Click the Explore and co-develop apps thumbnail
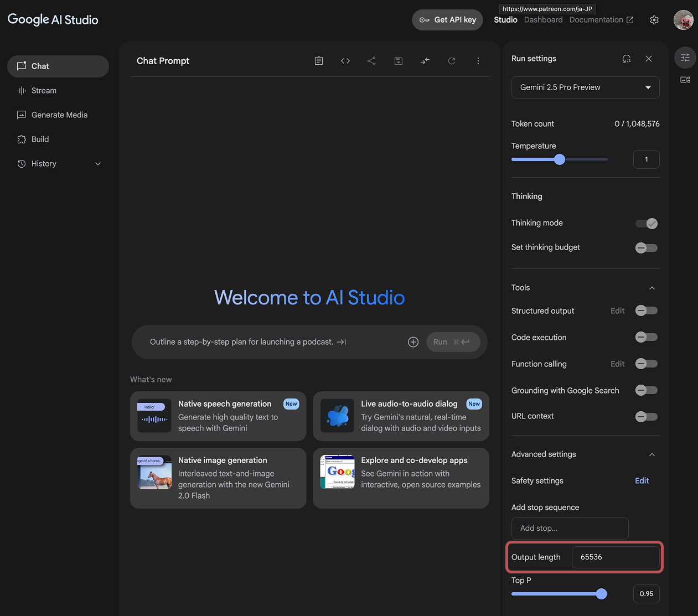 pyautogui.click(x=338, y=472)
